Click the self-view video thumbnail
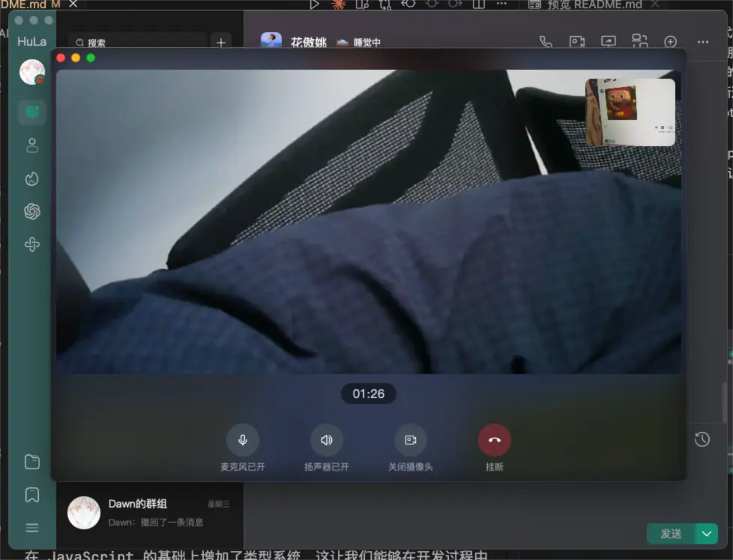 [x=630, y=112]
